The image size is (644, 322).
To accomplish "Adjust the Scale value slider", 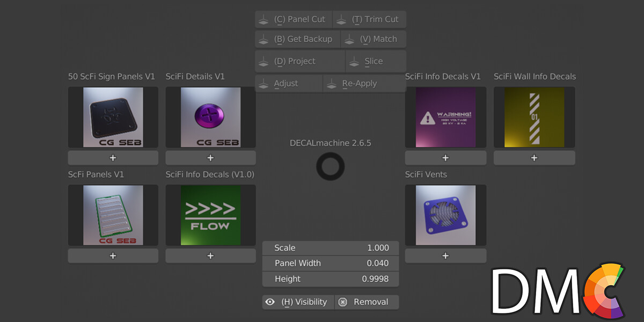I will pyautogui.click(x=330, y=248).
